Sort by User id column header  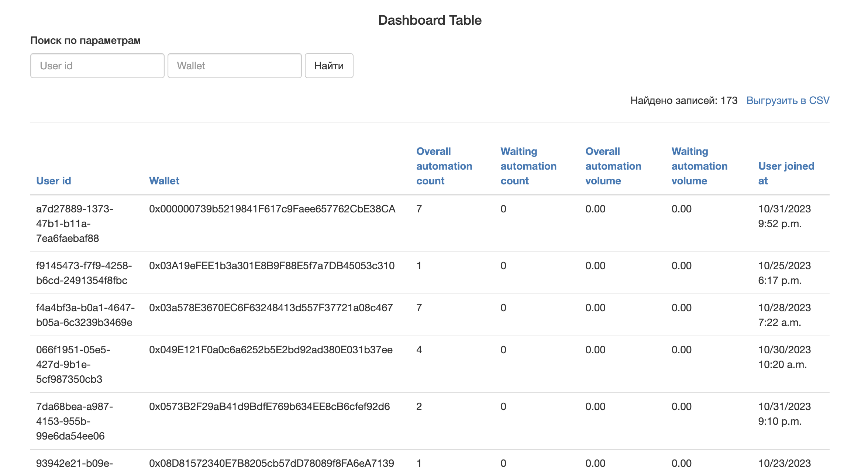[54, 181]
